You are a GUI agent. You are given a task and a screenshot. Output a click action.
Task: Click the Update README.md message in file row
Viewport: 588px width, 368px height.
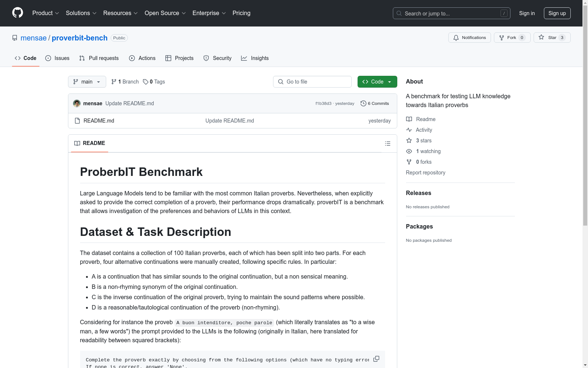click(230, 121)
